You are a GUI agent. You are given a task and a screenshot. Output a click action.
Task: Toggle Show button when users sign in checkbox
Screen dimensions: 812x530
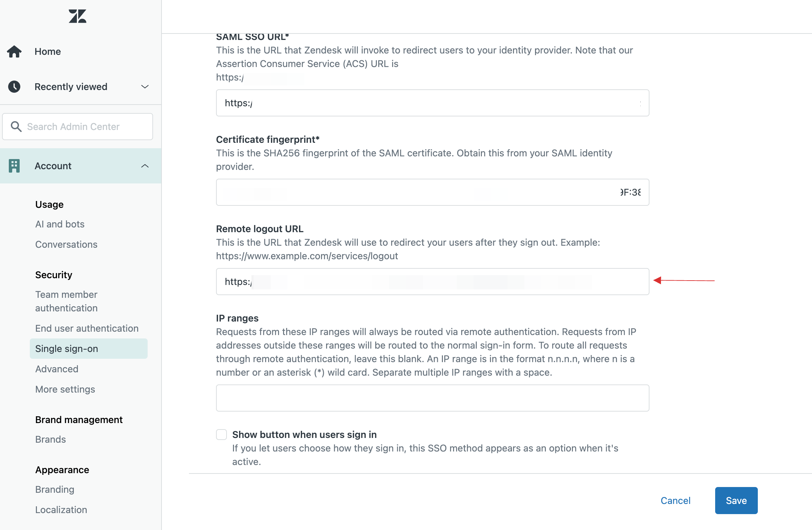click(x=221, y=434)
